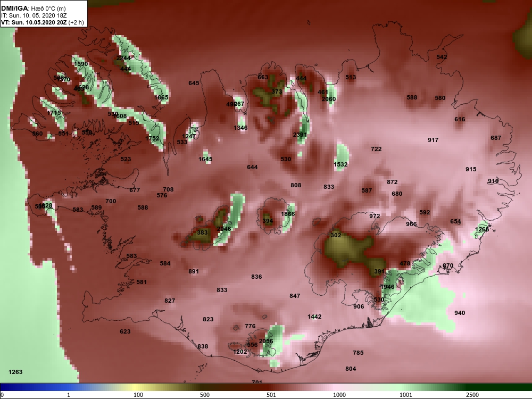Image resolution: width=532 pixels, height=399 pixels.
Task: Click the map value '917'
Action: point(433,140)
